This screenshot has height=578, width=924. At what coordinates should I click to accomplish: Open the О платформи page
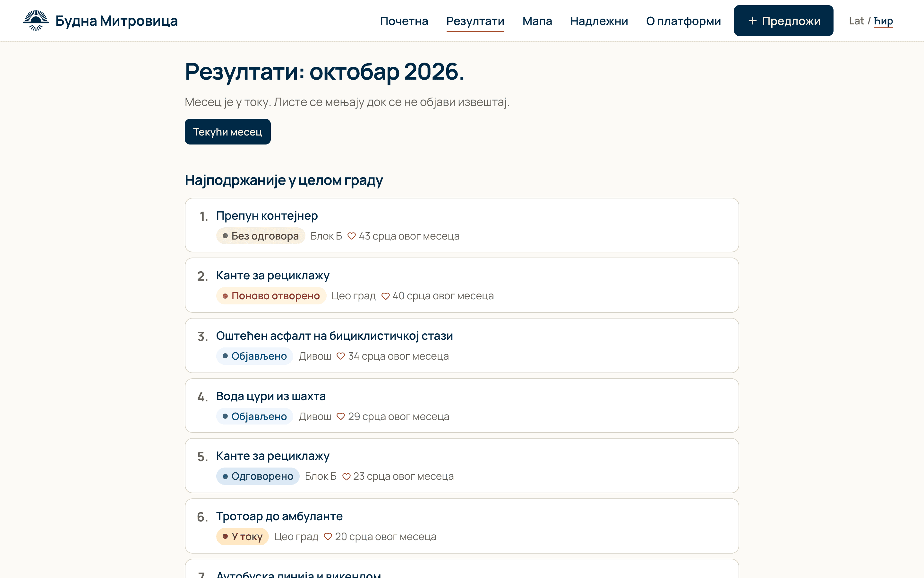click(683, 21)
